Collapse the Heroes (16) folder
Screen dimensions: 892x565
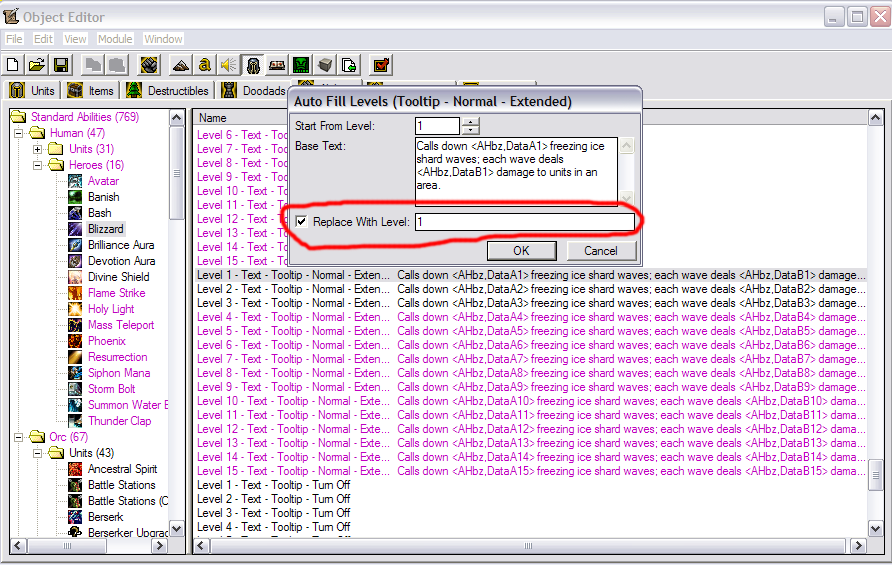click(x=38, y=165)
